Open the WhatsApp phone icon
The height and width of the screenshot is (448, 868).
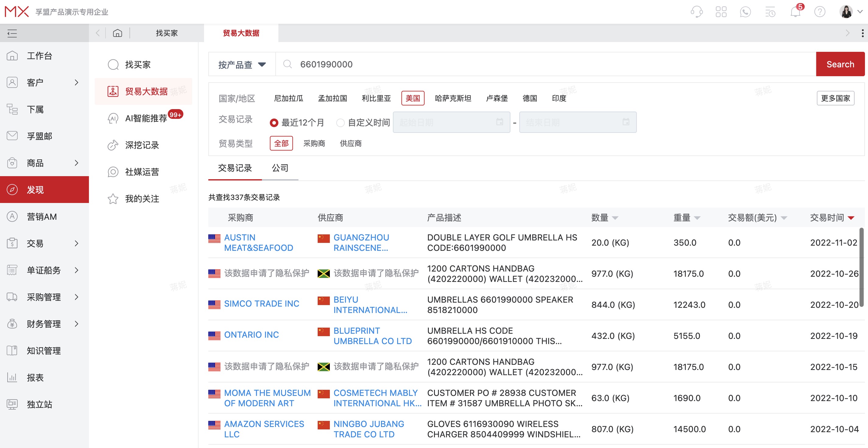pyautogui.click(x=745, y=12)
